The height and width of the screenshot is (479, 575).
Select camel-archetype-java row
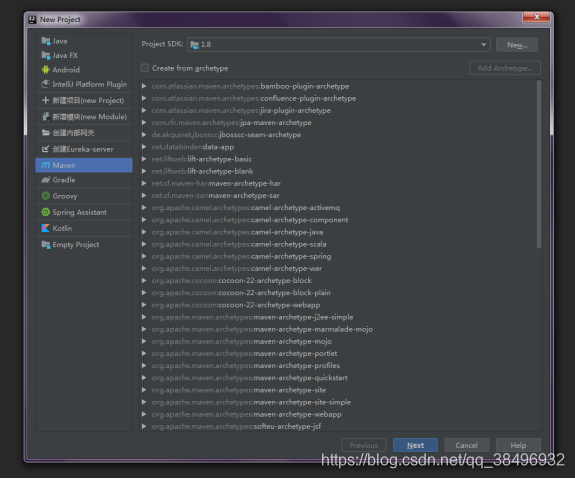tap(337, 232)
